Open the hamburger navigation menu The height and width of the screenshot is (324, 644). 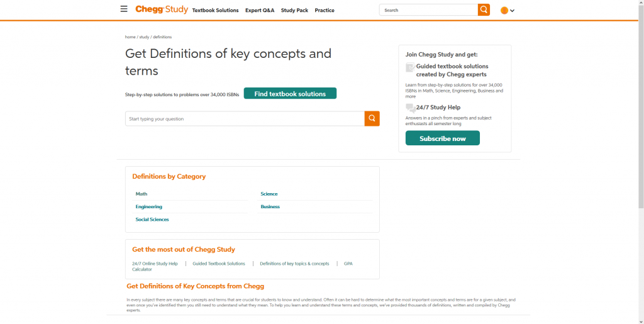[x=124, y=9]
